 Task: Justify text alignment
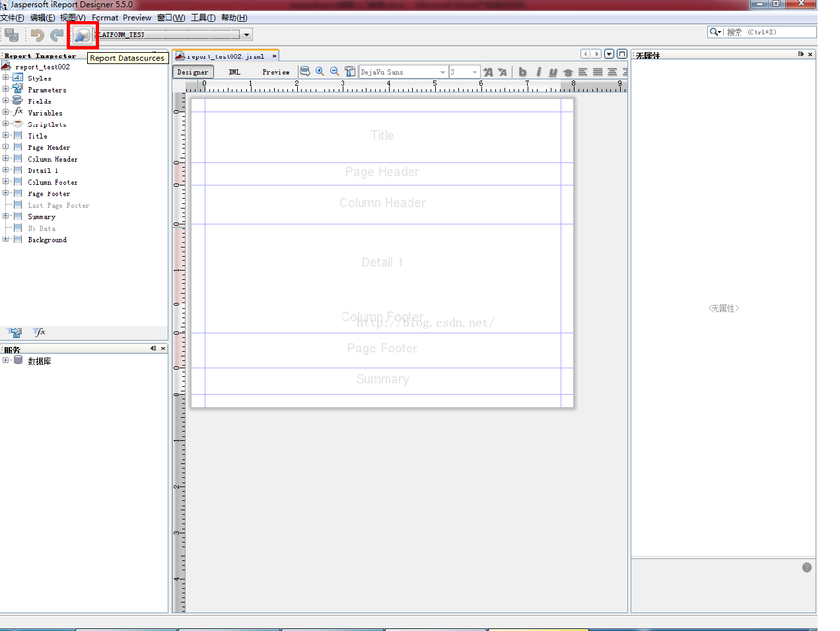pos(598,72)
